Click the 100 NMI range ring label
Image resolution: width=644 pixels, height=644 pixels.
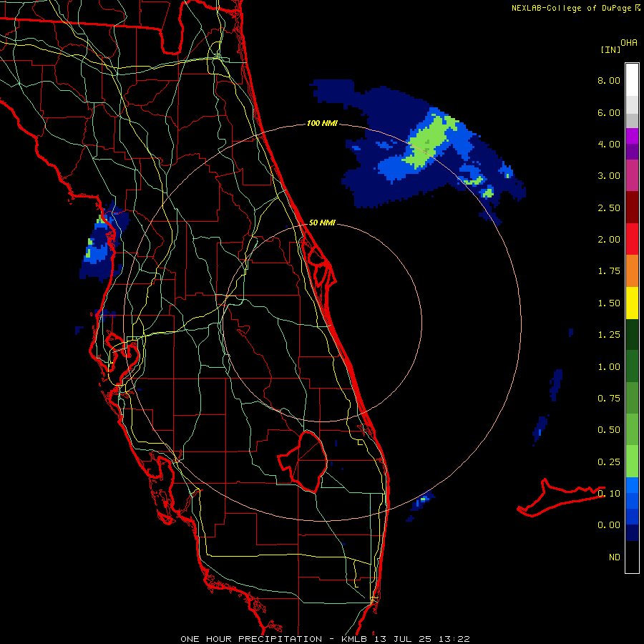322,123
